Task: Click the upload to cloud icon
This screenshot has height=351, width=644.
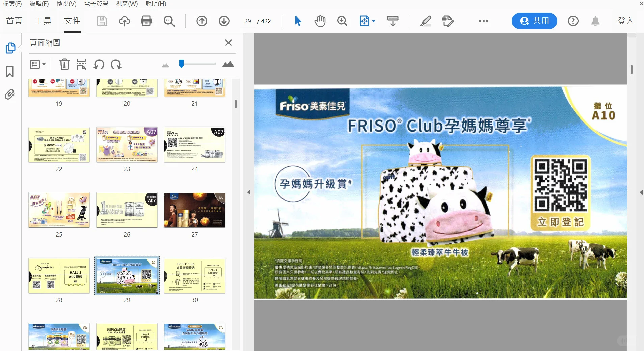Action: [x=125, y=21]
